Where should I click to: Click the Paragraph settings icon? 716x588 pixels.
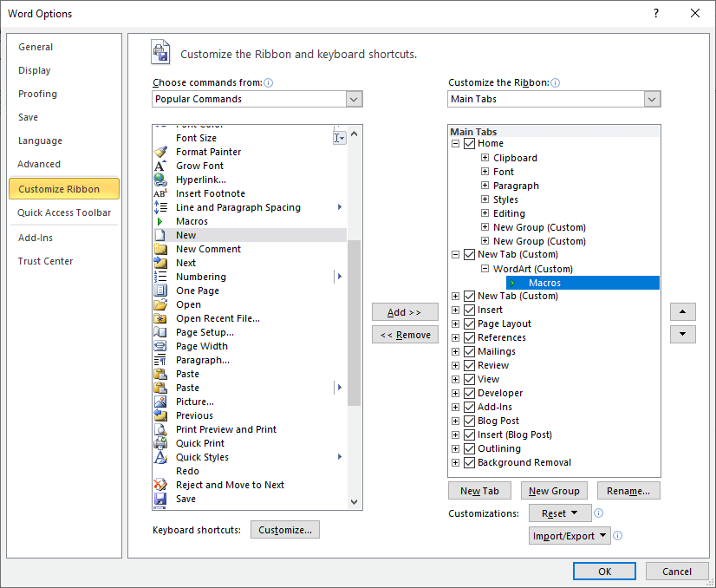click(x=160, y=360)
